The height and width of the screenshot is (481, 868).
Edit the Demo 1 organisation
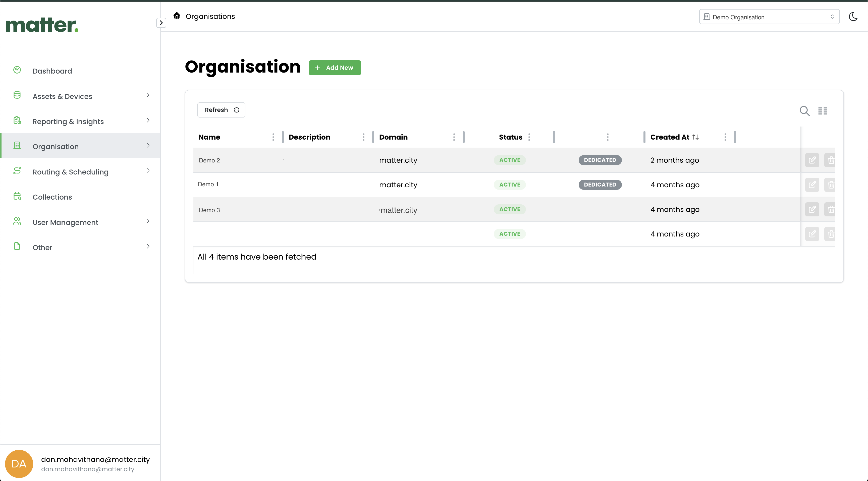(812, 185)
